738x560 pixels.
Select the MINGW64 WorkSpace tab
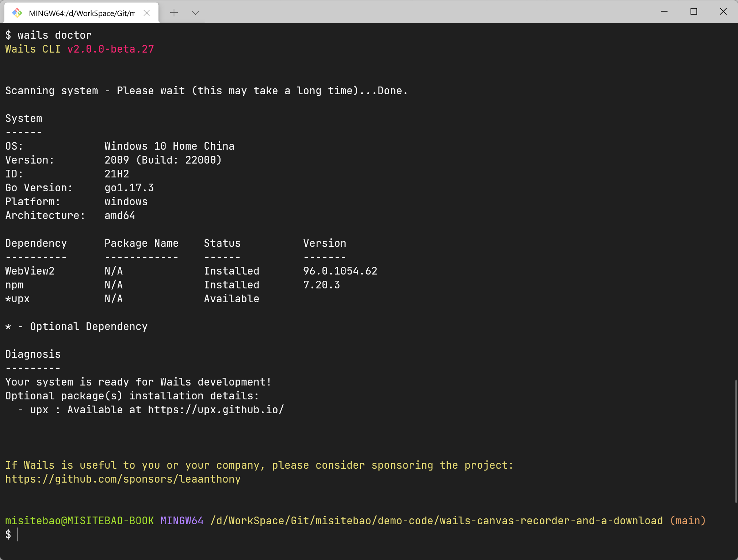(x=80, y=12)
